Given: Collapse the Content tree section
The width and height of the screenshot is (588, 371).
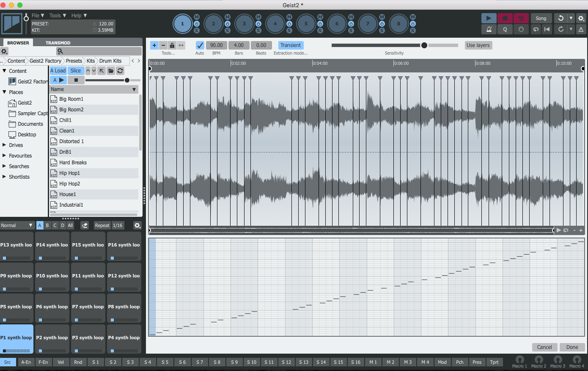Looking at the screenshot, I should pos(4,71).
